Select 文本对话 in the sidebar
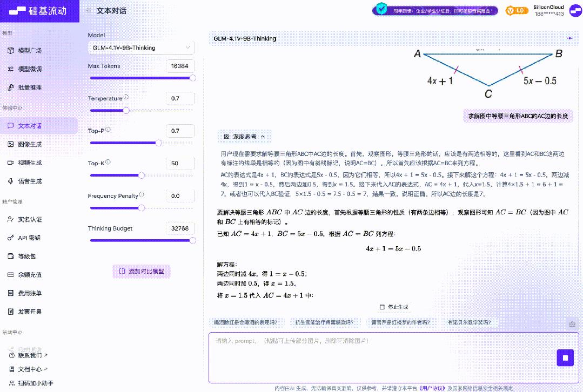The width and height of the screenshot is (583, 392). pos(39,126)
